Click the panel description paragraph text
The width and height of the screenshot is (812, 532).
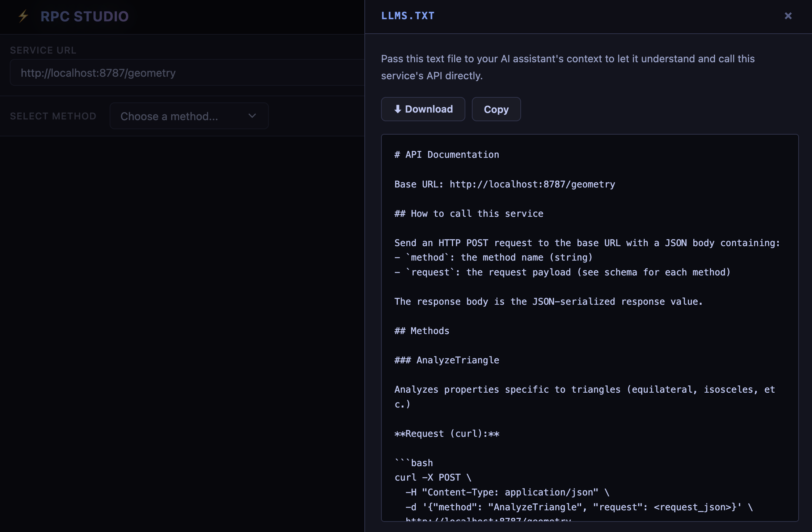(x=567, y=67)
